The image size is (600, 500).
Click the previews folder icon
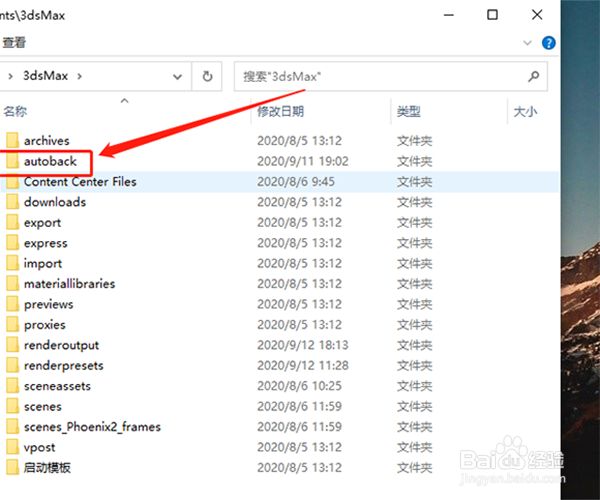[x=12, y=304]
